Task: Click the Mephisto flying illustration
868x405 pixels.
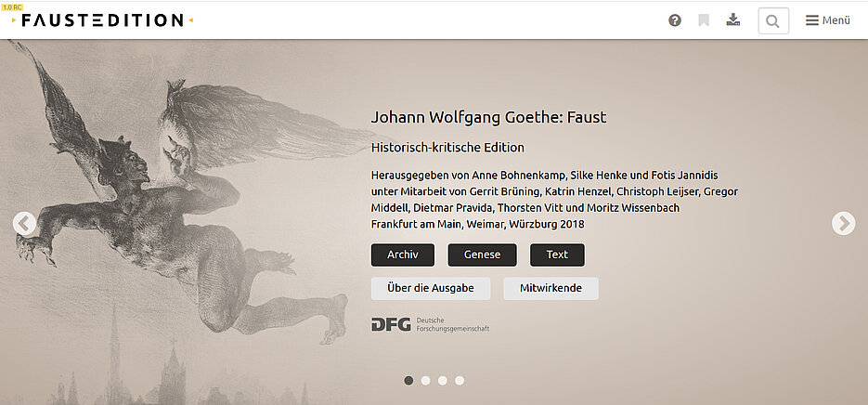Action: 183,205
